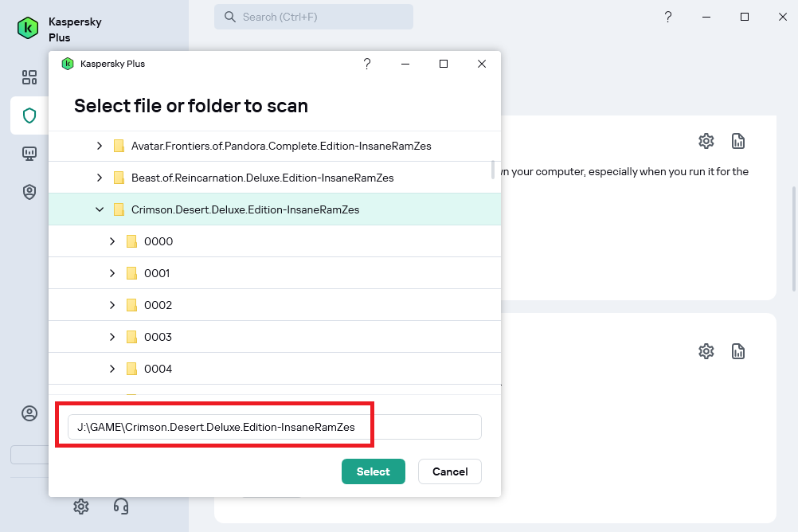Open the Home dashboard sidebar icon
Viewport: 798px width, 532px height.
click(x=29, y=77)
